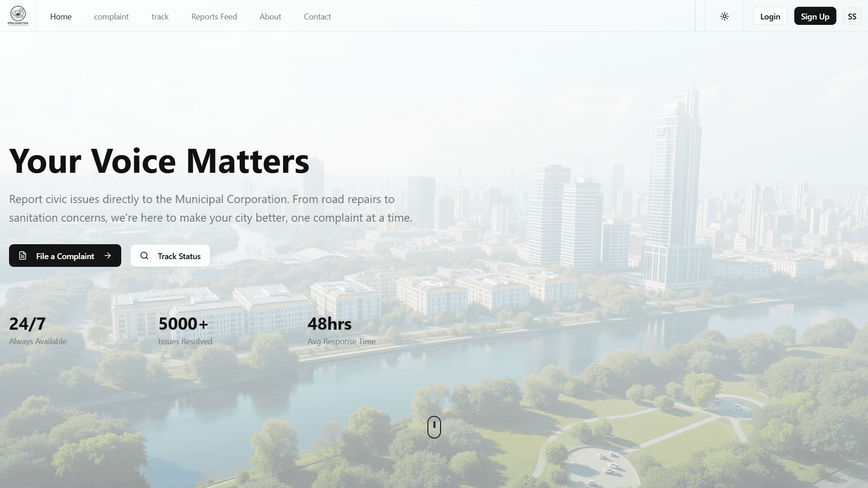
Task: Navigate to the About page
Action: 270,16
